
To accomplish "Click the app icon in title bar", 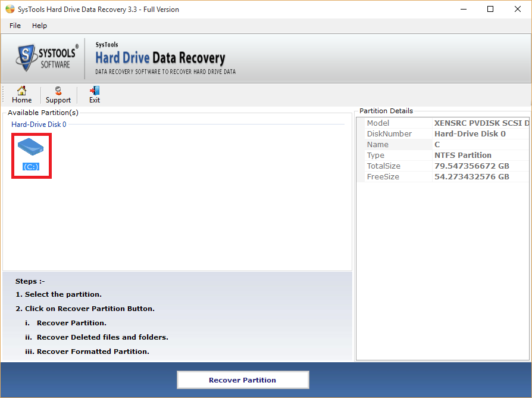I will [x=10, y=9].
